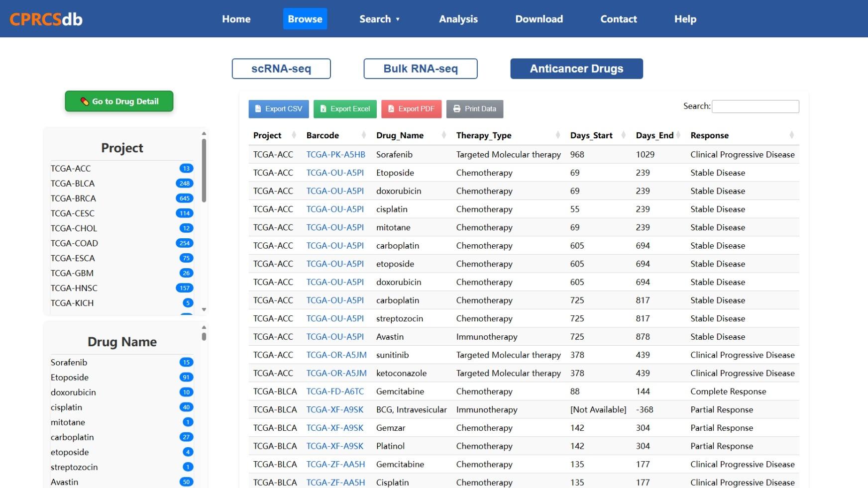Select Sorafenib from the Drug Name list
Viewport: 868px width, 488px height.
(69, 362)
